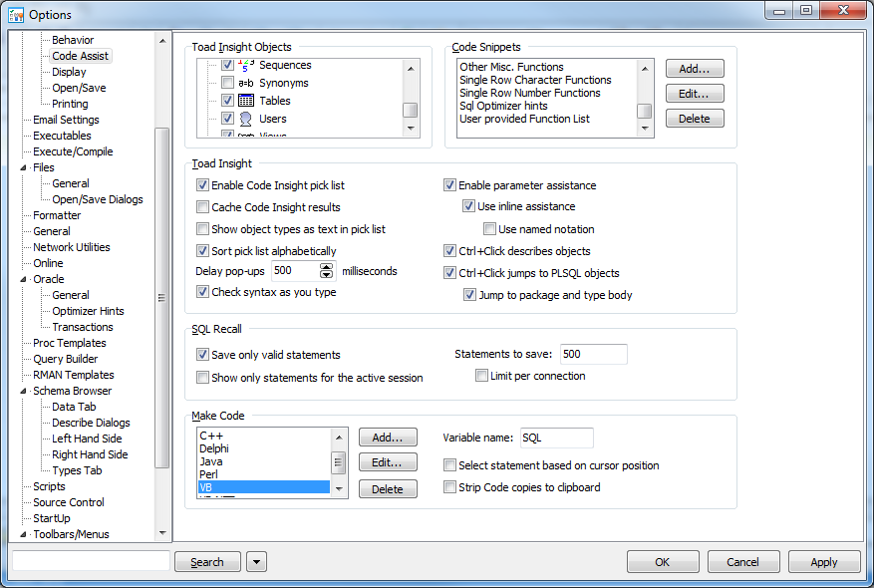The height and width of the screenshot is (588, 874).
Task: Open the Search options dropdown arrow
Action: click(x=256, y=562)
